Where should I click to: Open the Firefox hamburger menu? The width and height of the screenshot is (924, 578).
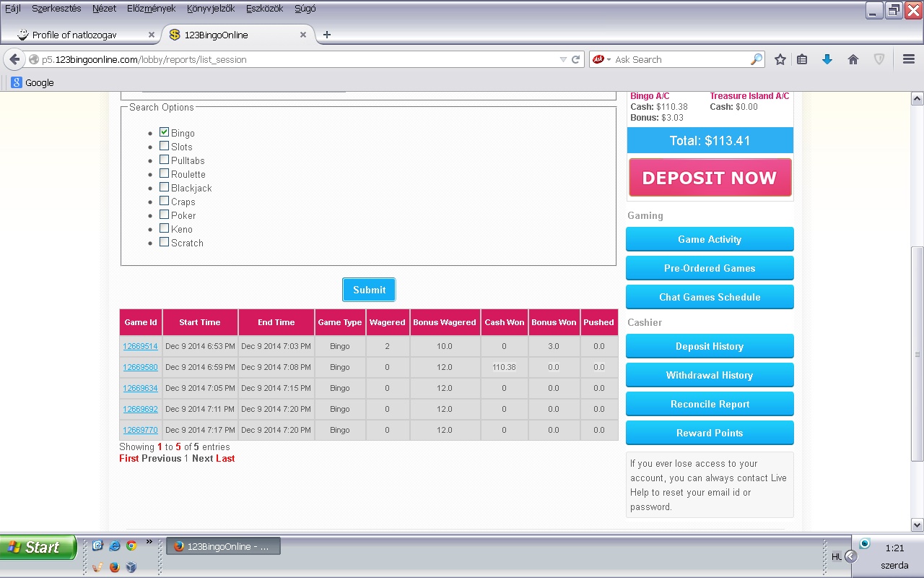click(909, 59)
